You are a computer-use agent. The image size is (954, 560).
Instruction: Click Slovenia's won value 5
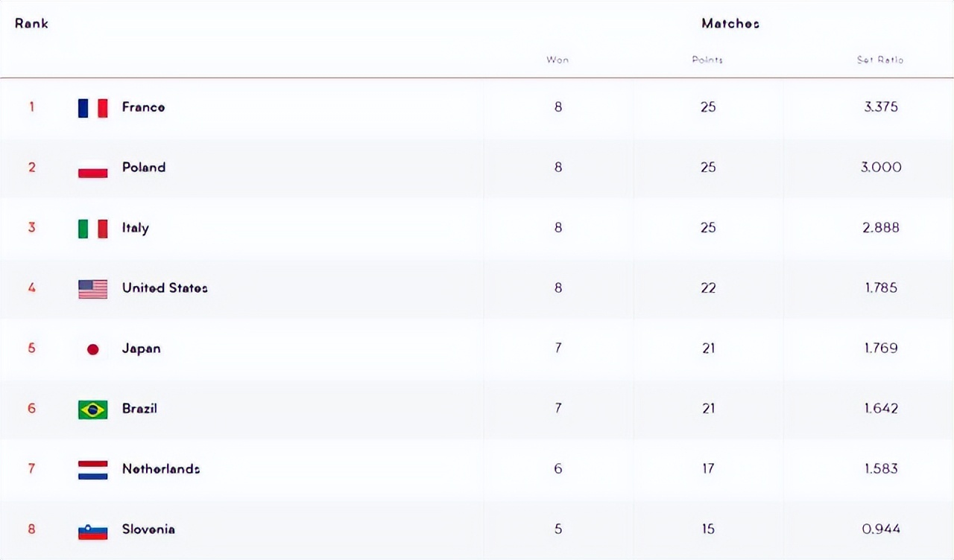pyautogui.click(x=558, y=529)
